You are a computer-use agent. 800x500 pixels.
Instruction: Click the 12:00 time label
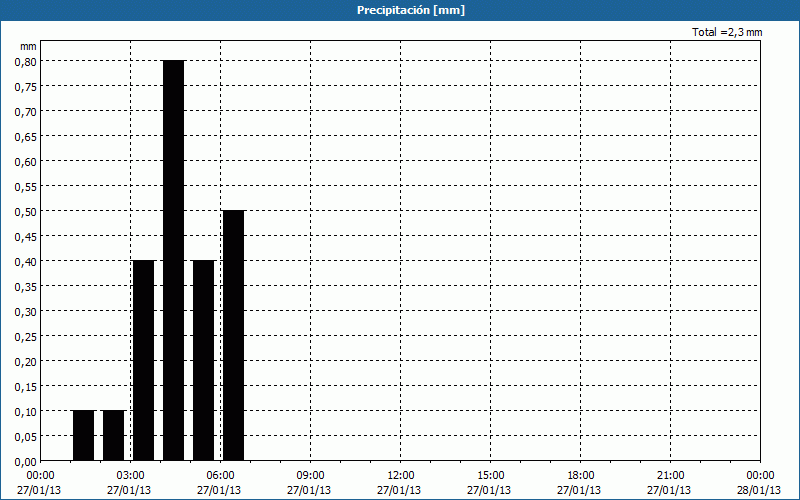(401, 476)
